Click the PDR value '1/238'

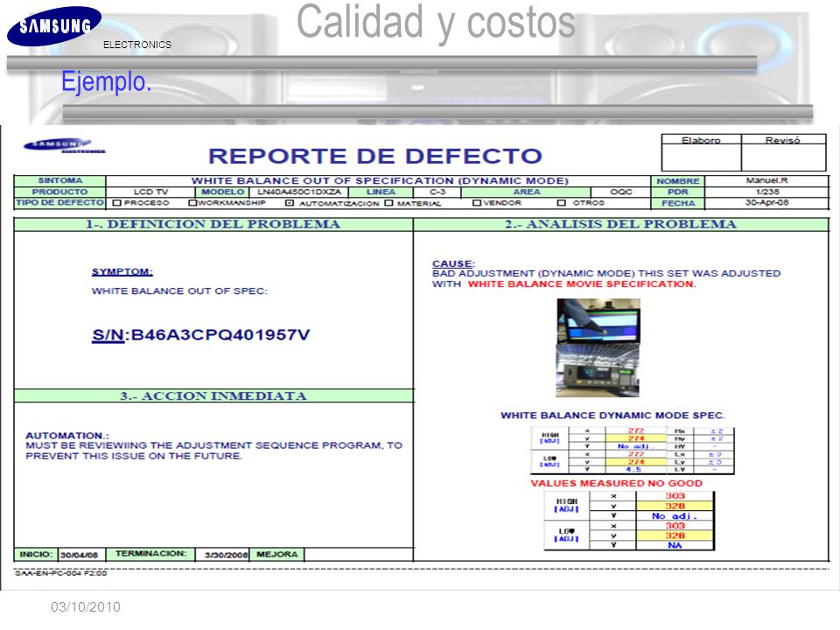[x=766, y=192]
